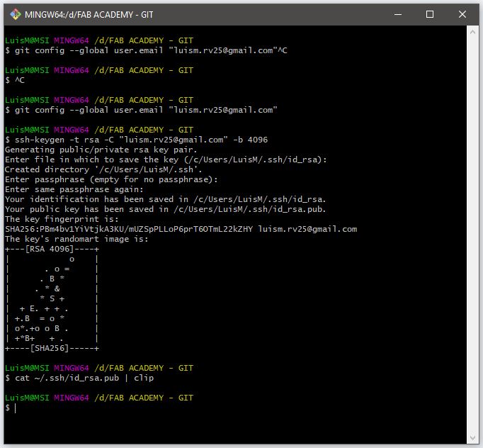483x448 pixels.
Task: Click 'Enter passphrase (empty for no passphrase):' line
Action: 111,179
